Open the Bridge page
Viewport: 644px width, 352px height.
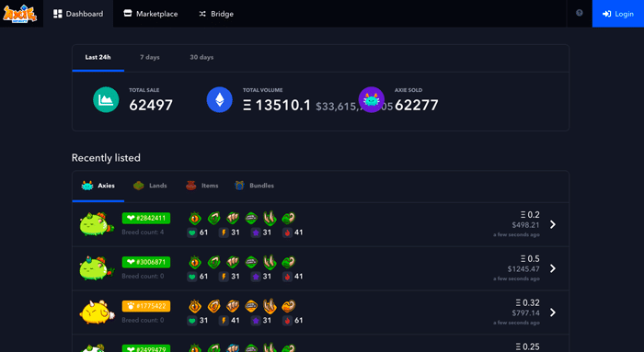216,14
